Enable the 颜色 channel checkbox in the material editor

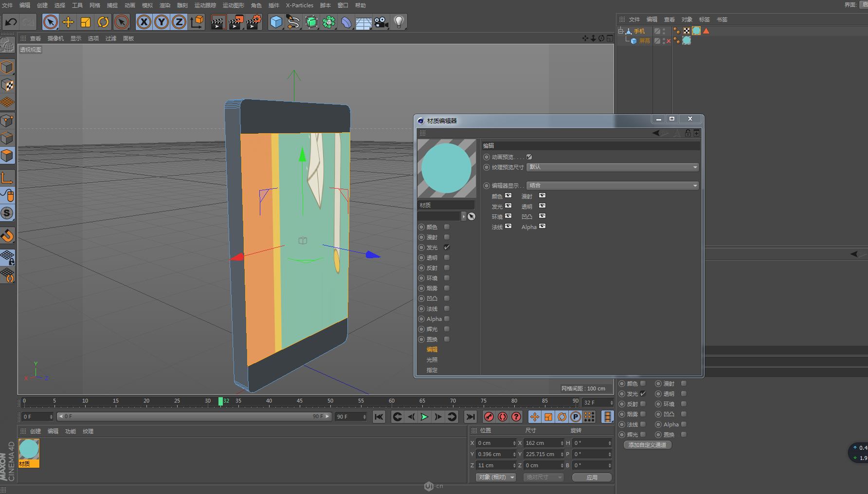click(x=447, y=227)
